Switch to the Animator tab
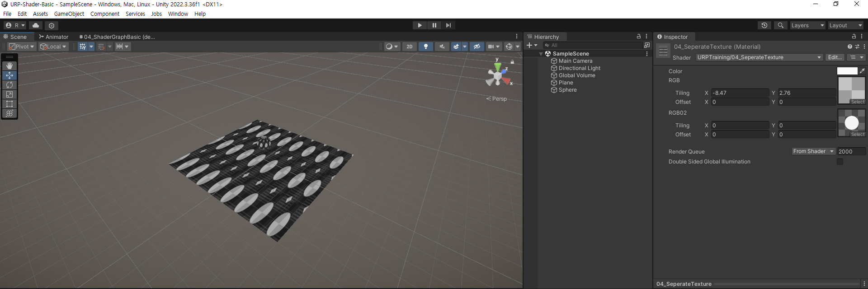The height and width of the screenshot is (289, 868). coord(54,37)
